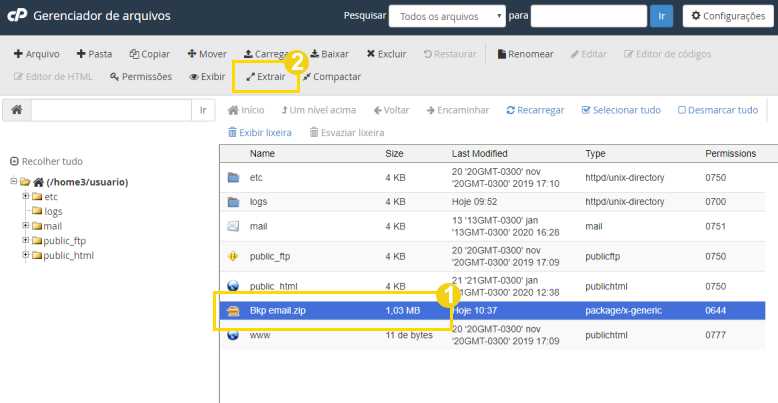The image size is (778, 403).
Task: Click the 0644 permissions value
Action: coord(715,311)
